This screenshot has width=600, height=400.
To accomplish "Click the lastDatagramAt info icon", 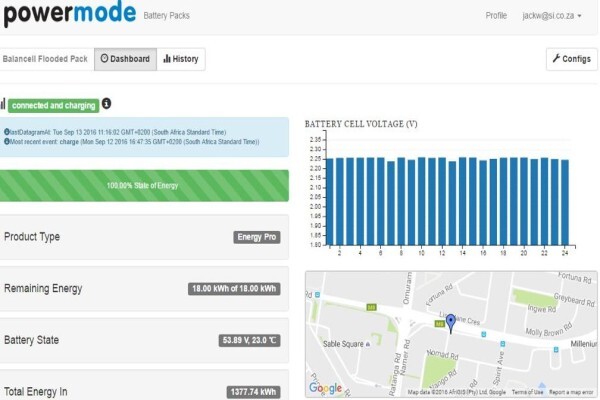I will (x=7, y=132).
